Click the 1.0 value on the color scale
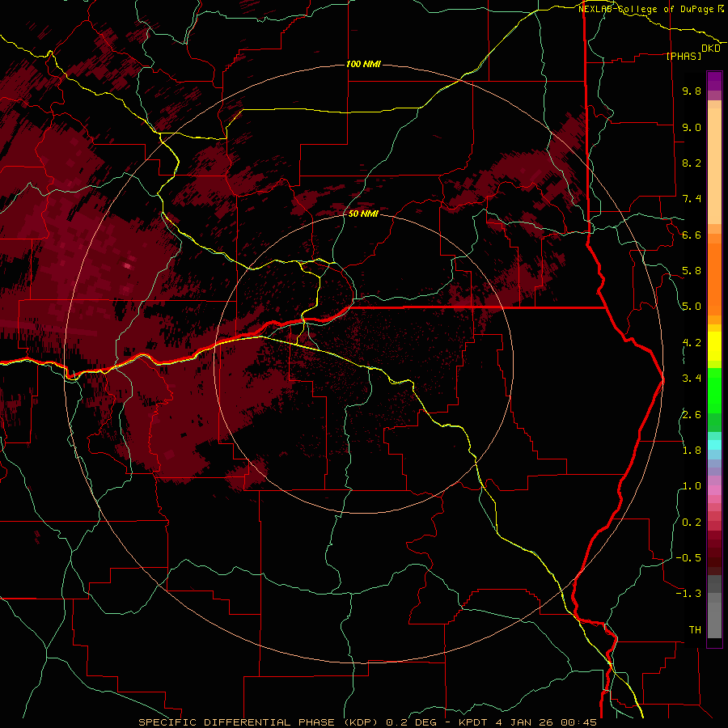The image size is (728, 728). pos(692,486)
